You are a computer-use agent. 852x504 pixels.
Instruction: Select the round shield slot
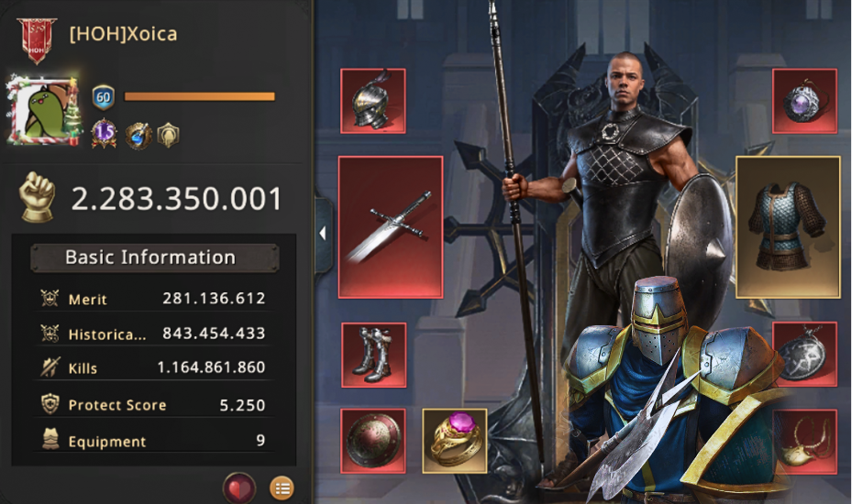coord(372,441)
